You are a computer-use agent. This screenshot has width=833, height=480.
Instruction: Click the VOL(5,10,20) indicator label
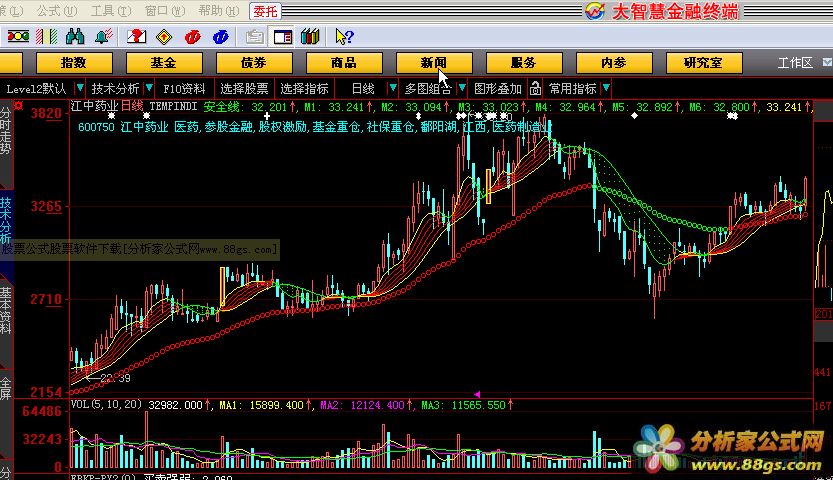click(107, 405)
